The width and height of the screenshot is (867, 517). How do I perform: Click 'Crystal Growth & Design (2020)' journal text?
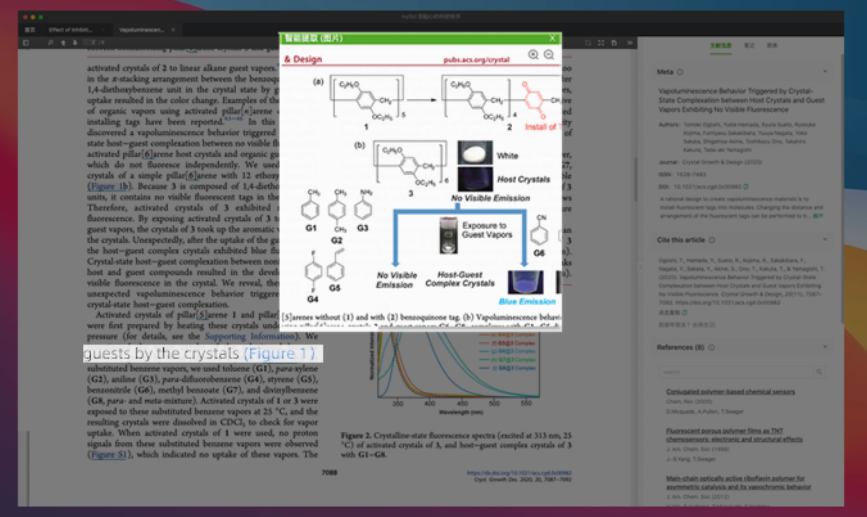click(722, 163)
